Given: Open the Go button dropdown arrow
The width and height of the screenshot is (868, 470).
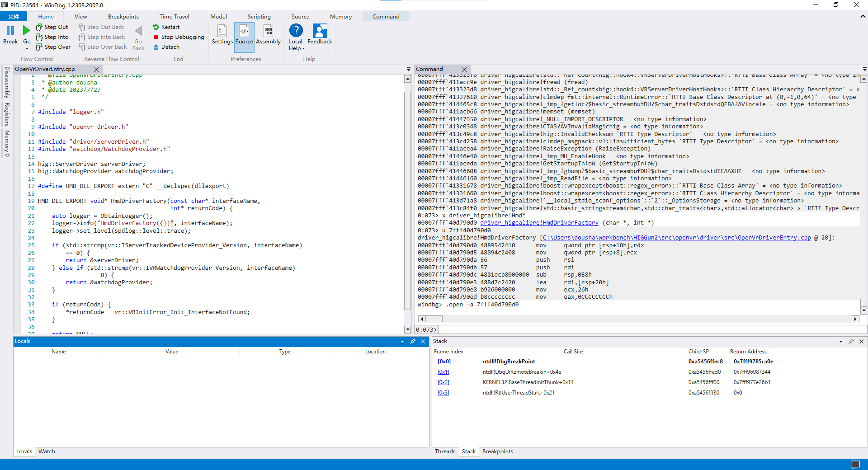Looking at the screenshot, I should (x=27, y=48).
